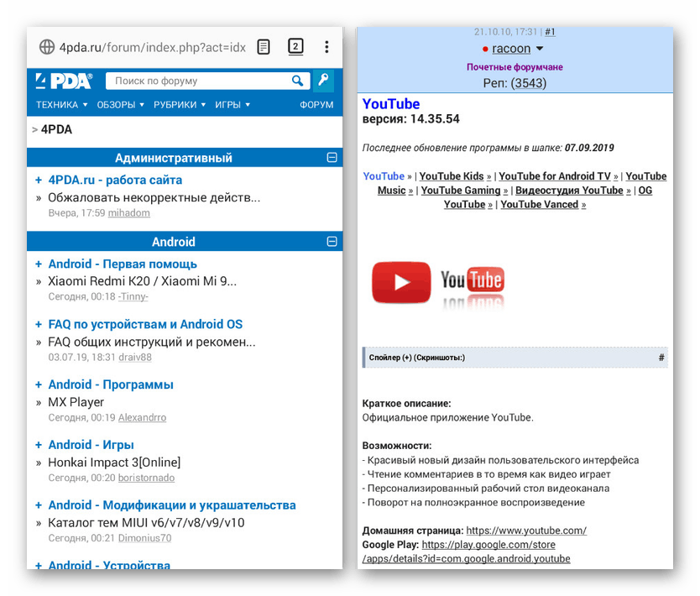The image size is (700, 596).
Task: Open MX Player topic
Action: coord(76,402)
